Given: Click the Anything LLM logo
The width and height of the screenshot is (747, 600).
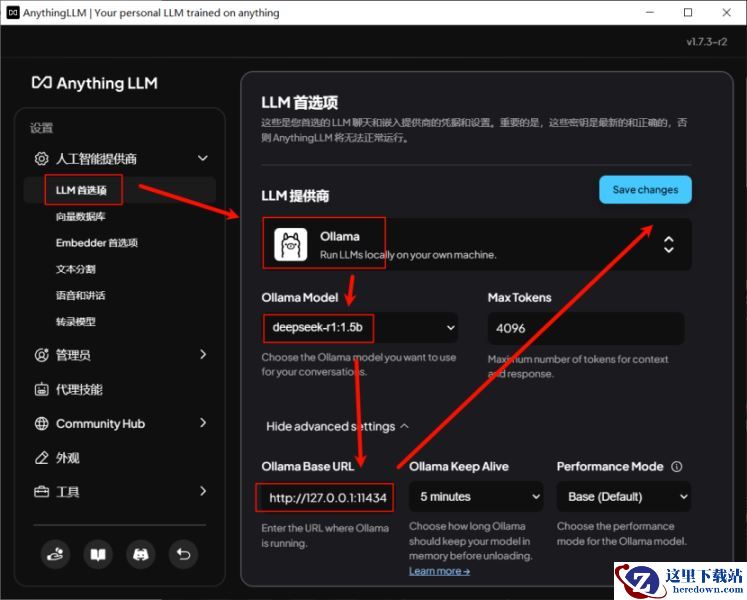Looking at the screenshot, I should point(94,83).
